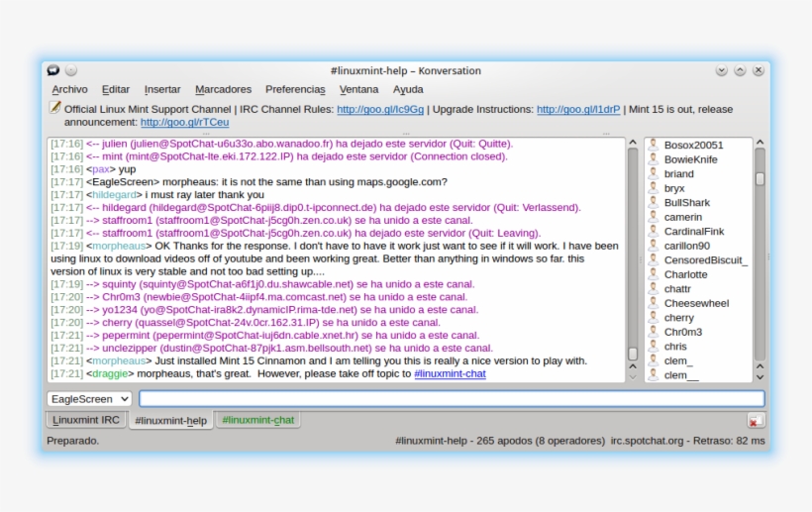Follow the #linuxmint-chat link in draggie's message
The width and height of the screenshot is (812, 512).
coord(450,373)
